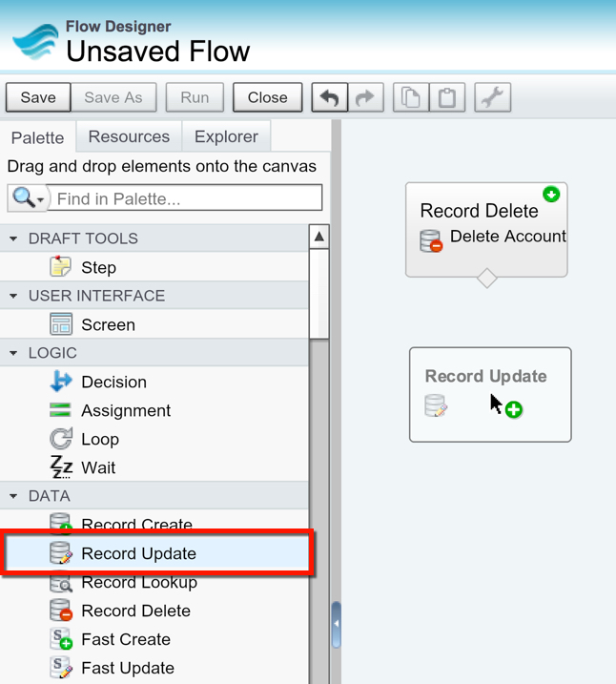Click the Paste clipboard icon
The height and width of the screenshot is (684, 616).
click(445, 97)
